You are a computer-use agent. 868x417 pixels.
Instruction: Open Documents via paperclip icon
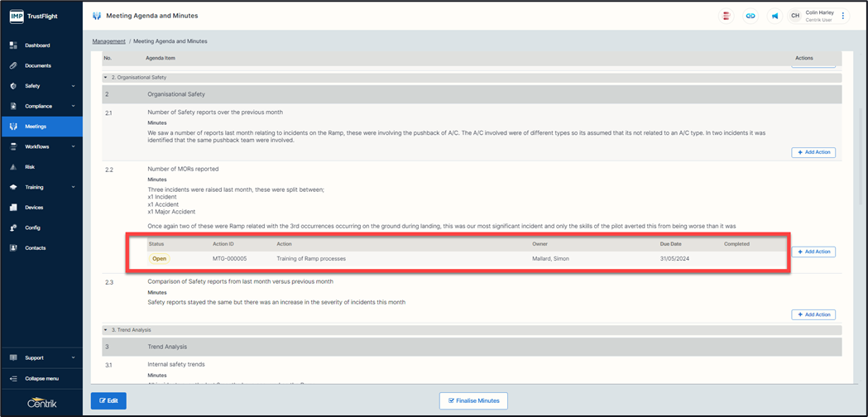[x=13, y=65]
